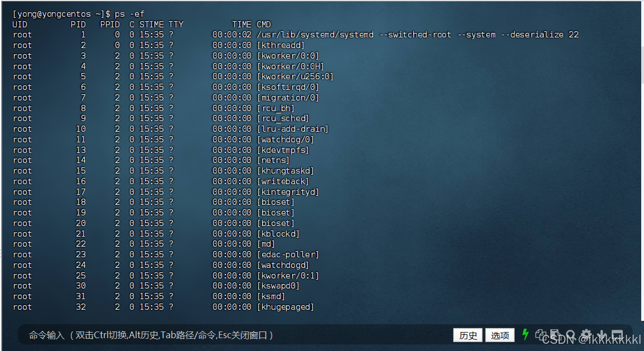Select the [rcu_sched] process name
This screenshot has width=644, height=351.
coord(283,118)
